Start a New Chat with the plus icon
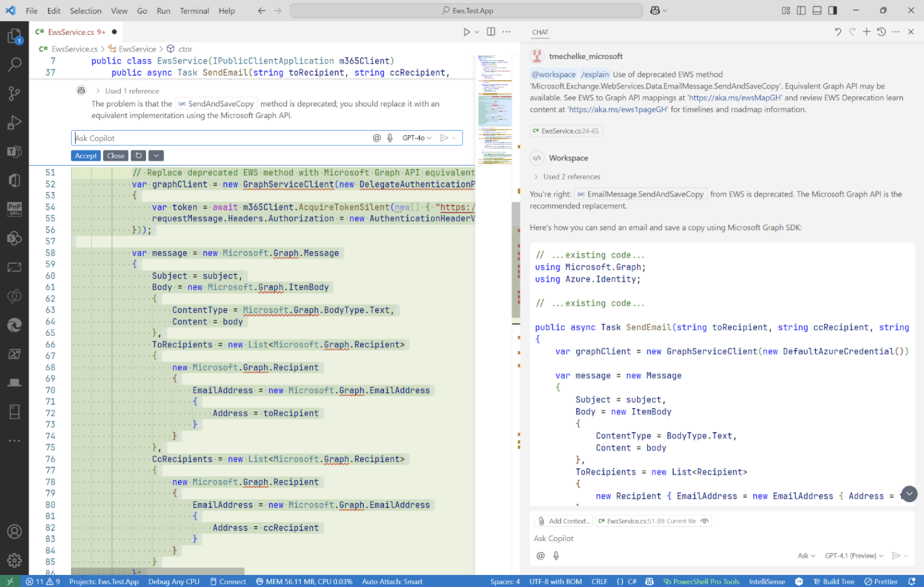The height and width of the screenshot is (587, 924). coord(866,32)
